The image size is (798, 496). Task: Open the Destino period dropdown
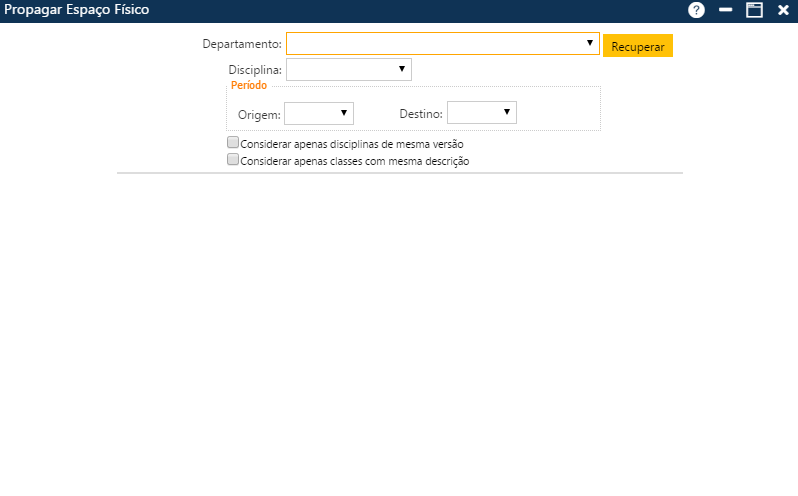[481, 112]
